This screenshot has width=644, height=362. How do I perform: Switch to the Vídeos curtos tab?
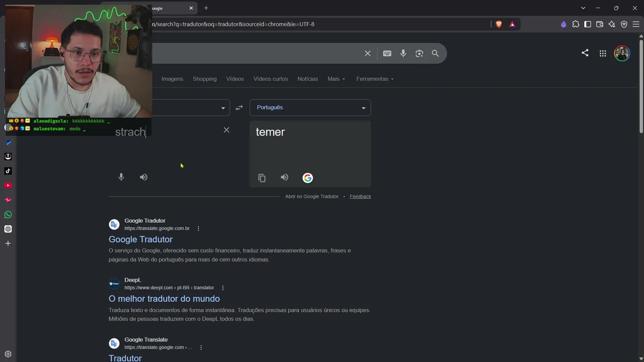click(271, 79)
